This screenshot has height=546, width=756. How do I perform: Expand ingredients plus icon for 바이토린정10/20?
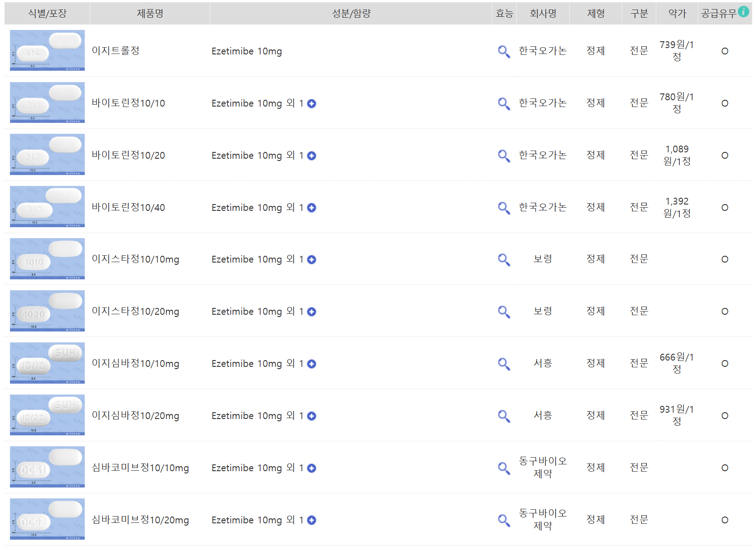pyautogui.click(x=311, y=156)
